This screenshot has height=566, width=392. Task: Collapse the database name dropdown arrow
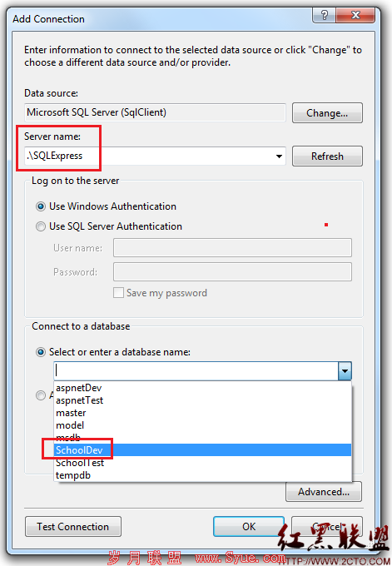click(345, 371)
